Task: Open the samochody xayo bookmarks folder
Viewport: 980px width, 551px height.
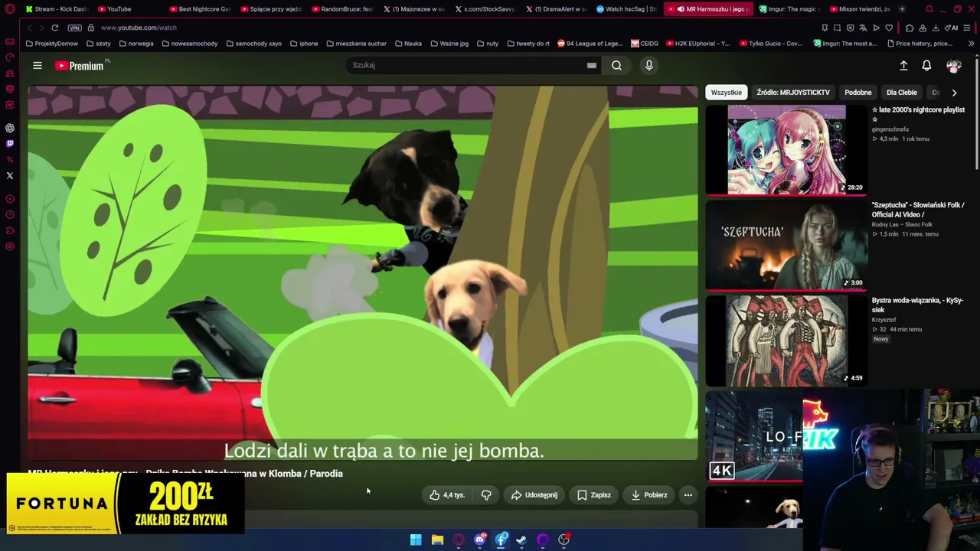Action: (x=253, y=44)
